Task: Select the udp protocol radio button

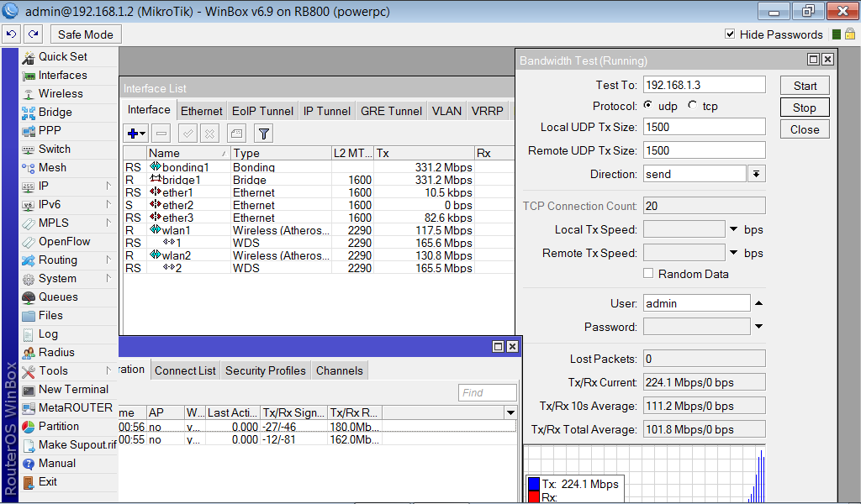Action: 648,105
